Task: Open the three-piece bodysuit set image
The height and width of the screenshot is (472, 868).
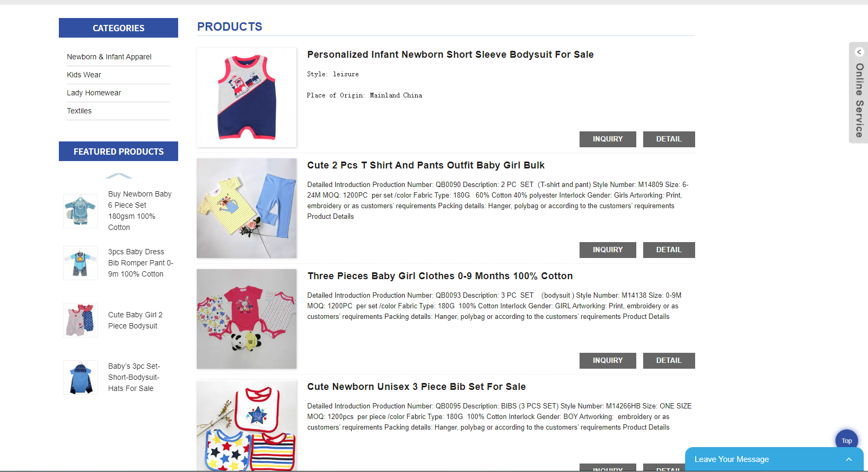Action: point(247,319)
